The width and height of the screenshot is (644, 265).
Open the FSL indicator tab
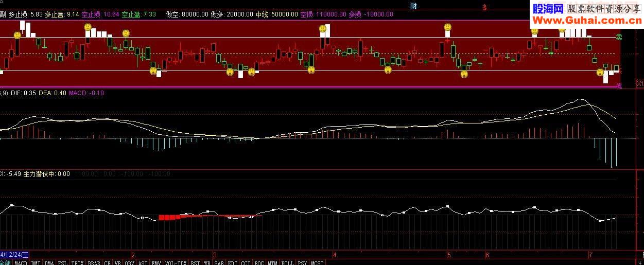click(x=63, y=262)
